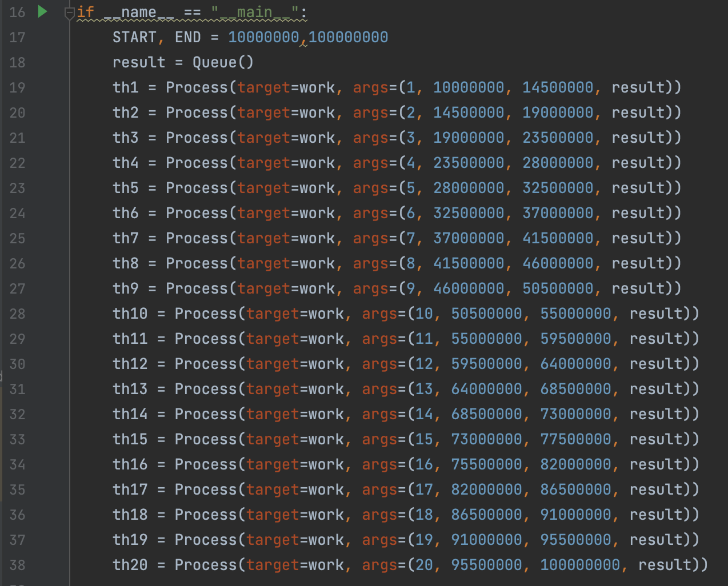Screen dimensions: 728x586
Task: Click 46000000 on the th8 line
Action: click(x=558, y=264)
